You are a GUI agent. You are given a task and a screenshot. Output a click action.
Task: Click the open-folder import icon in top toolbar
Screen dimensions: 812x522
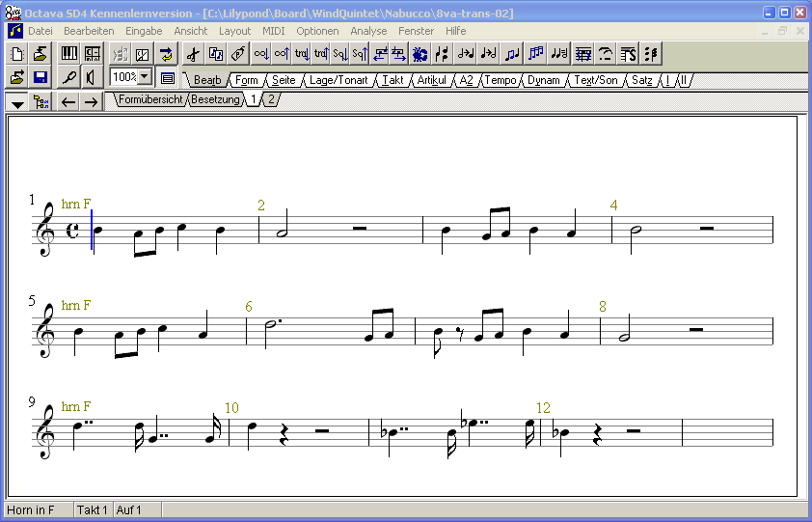point(40,54)
